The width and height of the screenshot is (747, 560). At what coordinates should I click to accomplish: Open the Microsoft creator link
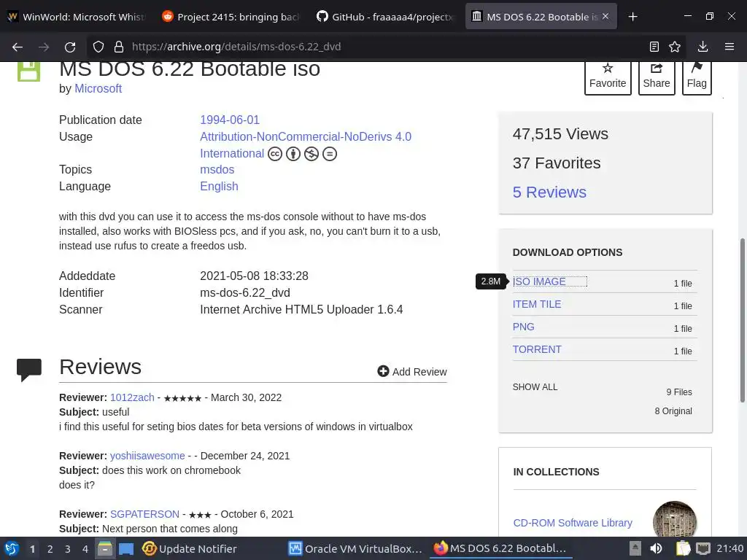[x=98, y=88]
